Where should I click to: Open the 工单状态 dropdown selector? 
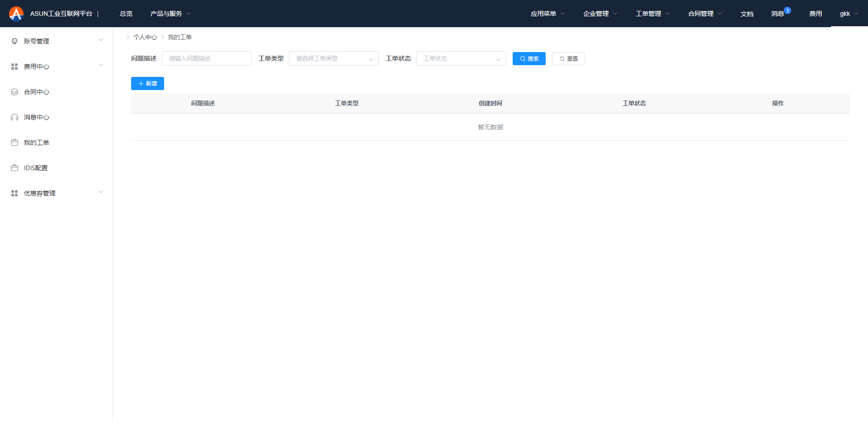[461, 58]
